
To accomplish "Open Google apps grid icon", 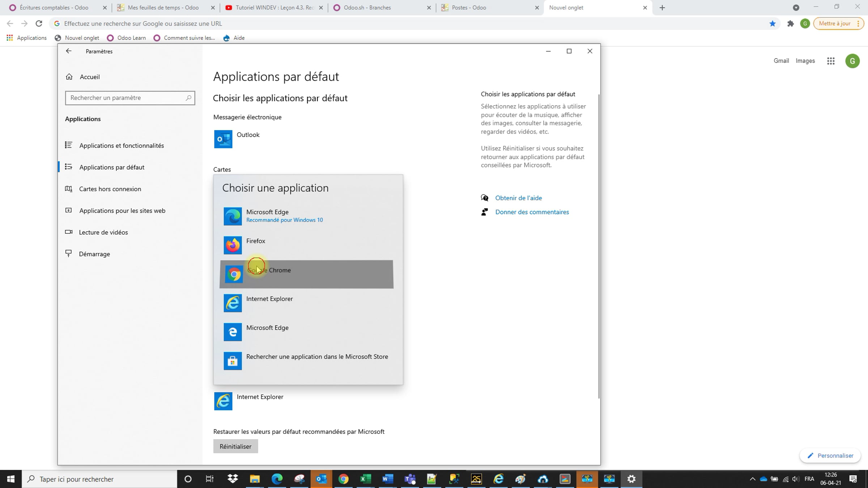I will [x=831, y=61].
